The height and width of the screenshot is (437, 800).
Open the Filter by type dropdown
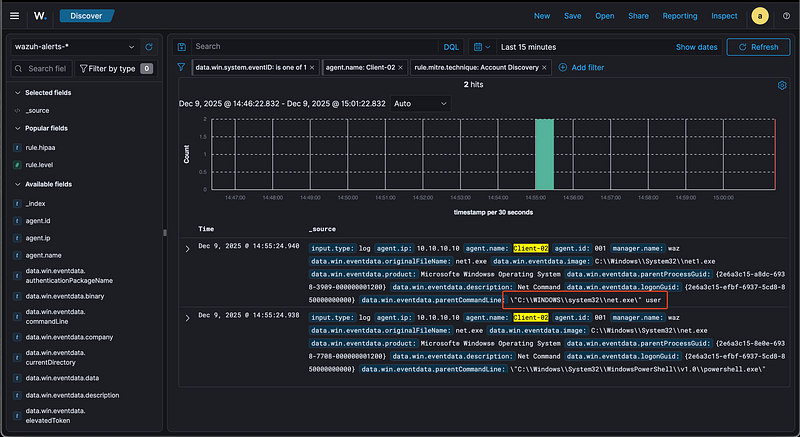116,68
